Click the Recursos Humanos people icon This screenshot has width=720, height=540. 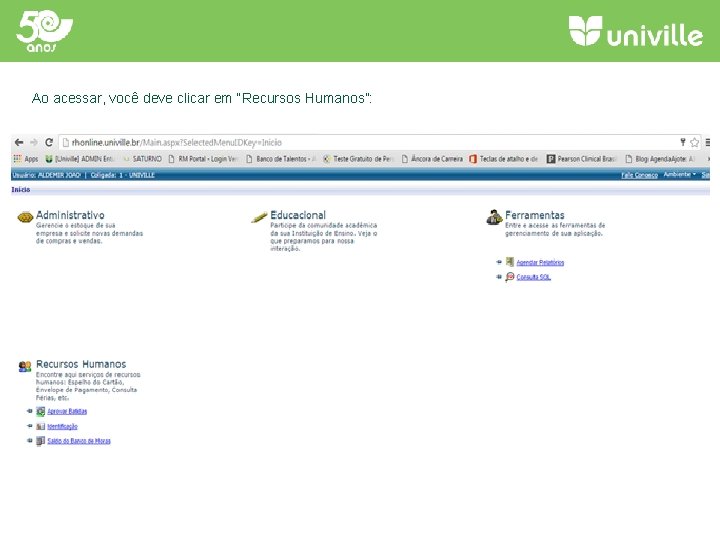pos(25,366)
